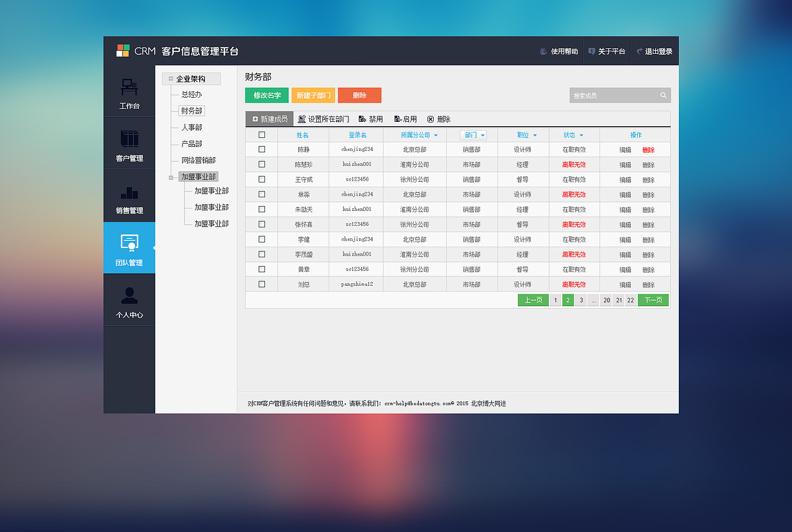The width and height of the screenshot is (792, 532).
Task: Open the 部门 column filter dropdown
Action: pyautogui.click(x=483, y=135)
